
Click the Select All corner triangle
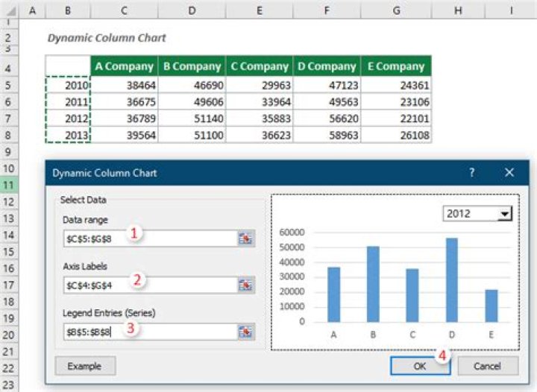pos(10,11)
